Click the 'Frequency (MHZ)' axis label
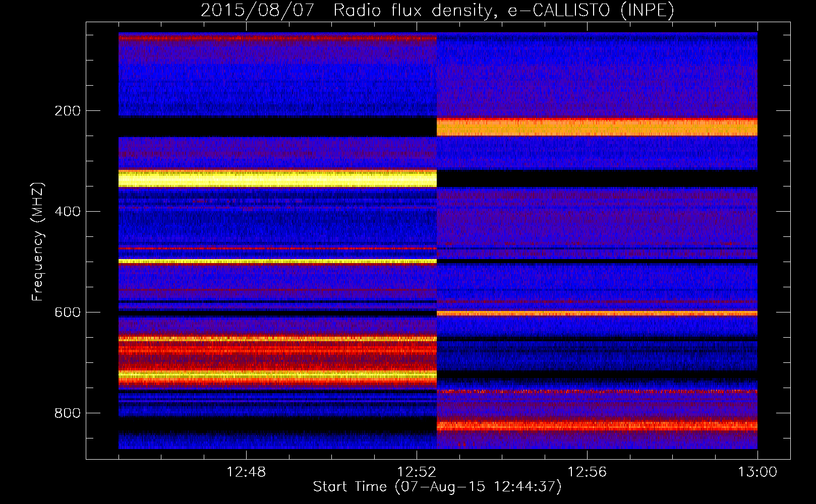The height and width of the screenshot is (504, 816). [x=38, y=242]
